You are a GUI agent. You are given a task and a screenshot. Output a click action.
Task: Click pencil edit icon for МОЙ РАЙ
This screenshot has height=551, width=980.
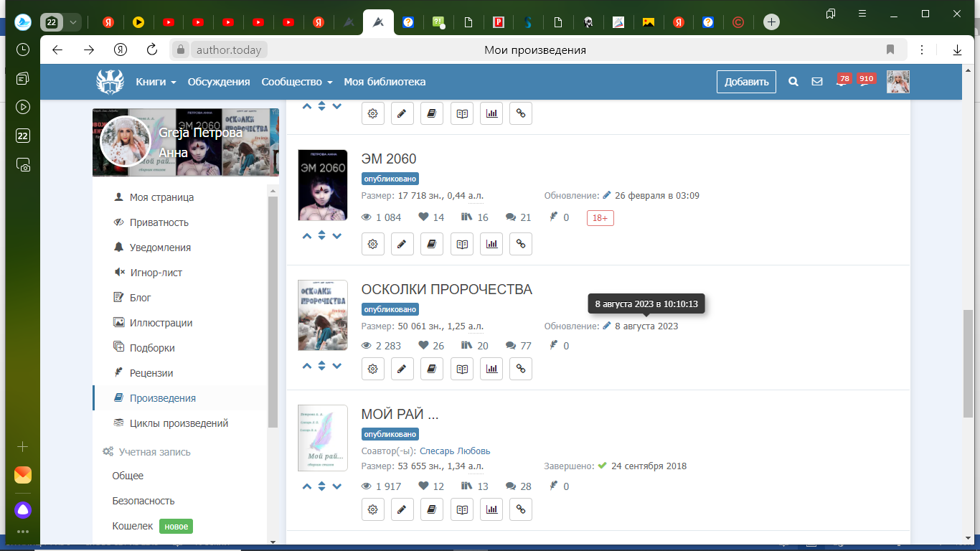402,509
